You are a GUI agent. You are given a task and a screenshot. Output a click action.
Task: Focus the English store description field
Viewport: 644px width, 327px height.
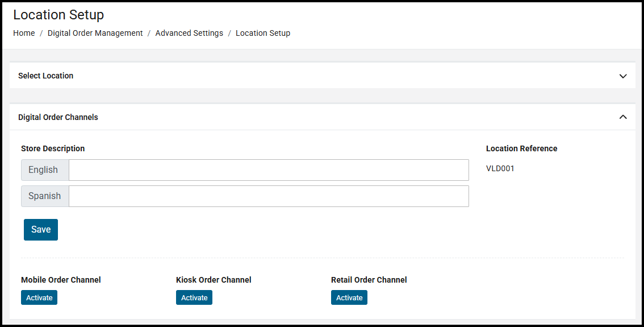(269, 170)
